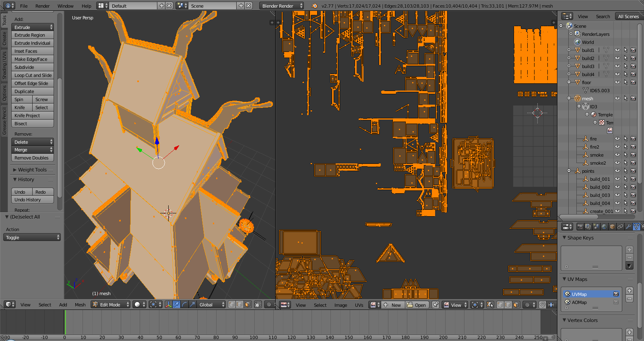Open the Blender Render engine dropdown
The image size is (644, 341).
coord(281,6)
